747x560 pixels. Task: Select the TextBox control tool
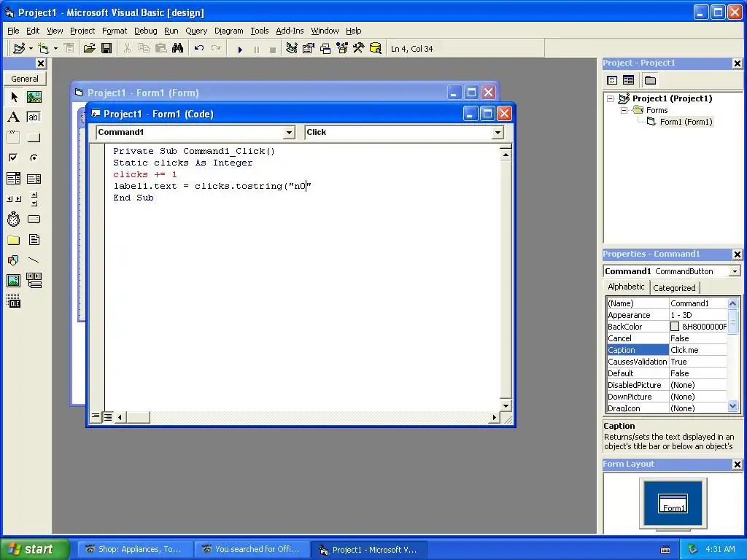34,117
